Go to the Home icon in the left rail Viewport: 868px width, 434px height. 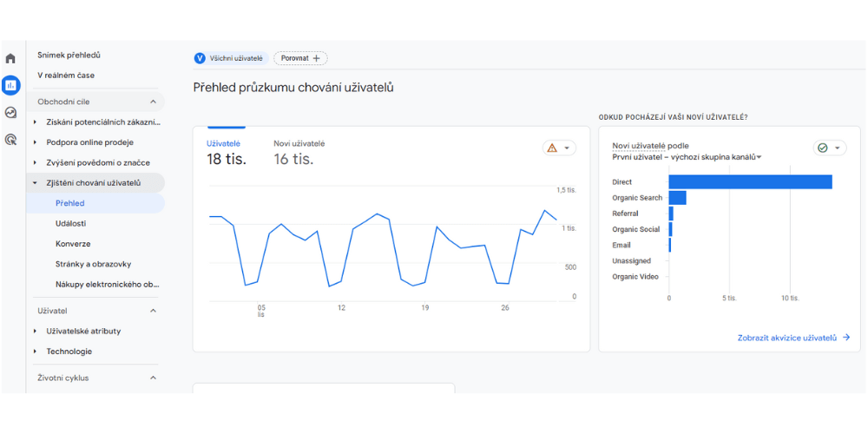(x=10, y=59)
